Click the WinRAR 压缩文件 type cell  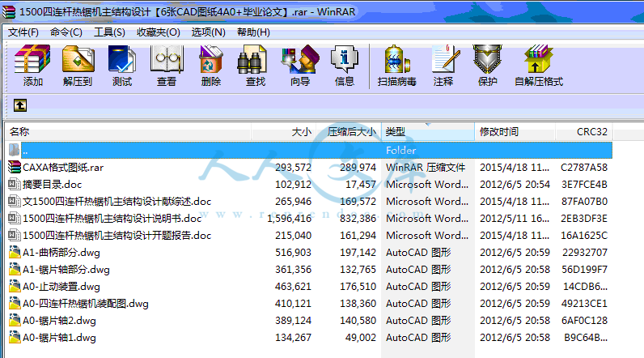tap(426, 168)
